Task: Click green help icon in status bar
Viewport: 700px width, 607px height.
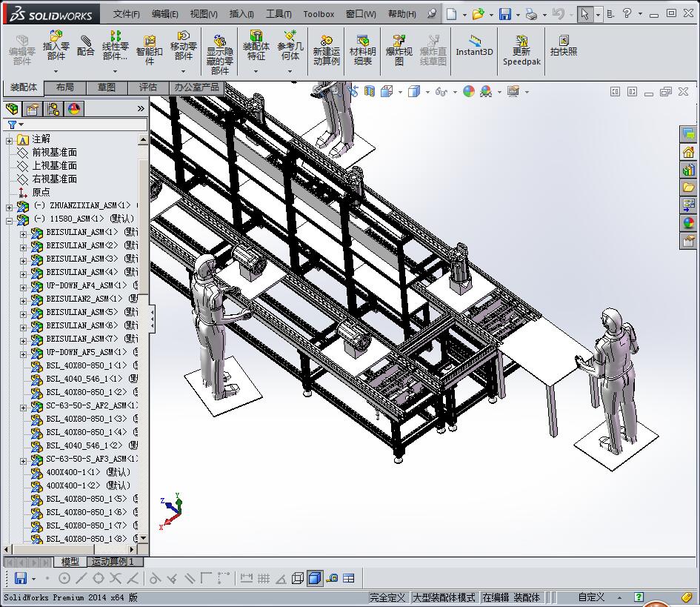Action: (639, 597)
